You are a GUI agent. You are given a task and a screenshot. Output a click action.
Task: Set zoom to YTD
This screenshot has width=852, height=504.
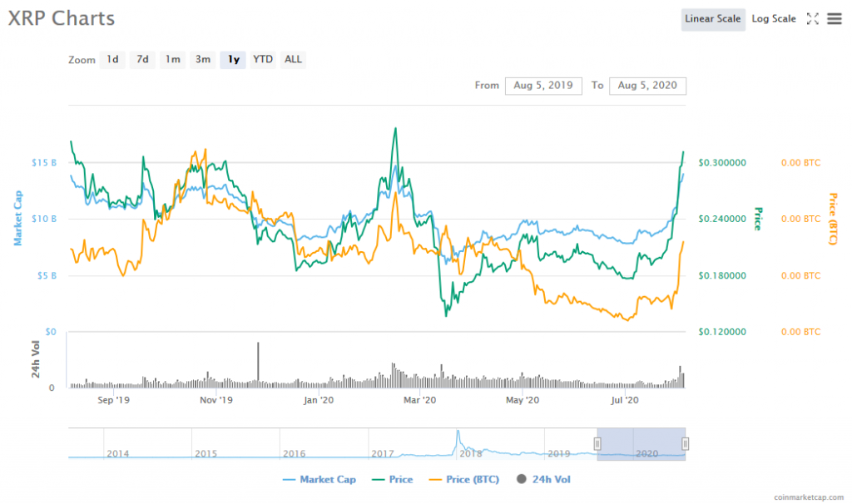[263, 59]
